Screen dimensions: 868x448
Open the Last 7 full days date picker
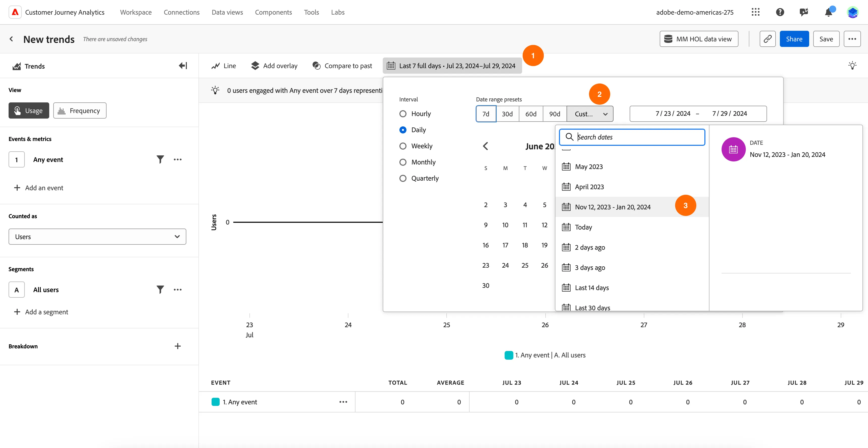point(452,66)
